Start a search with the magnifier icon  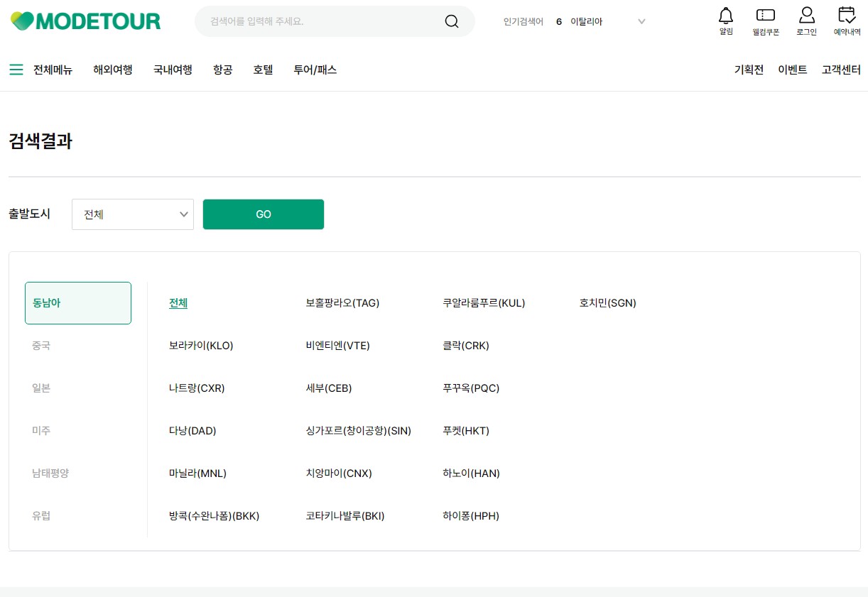click(452, 22)
